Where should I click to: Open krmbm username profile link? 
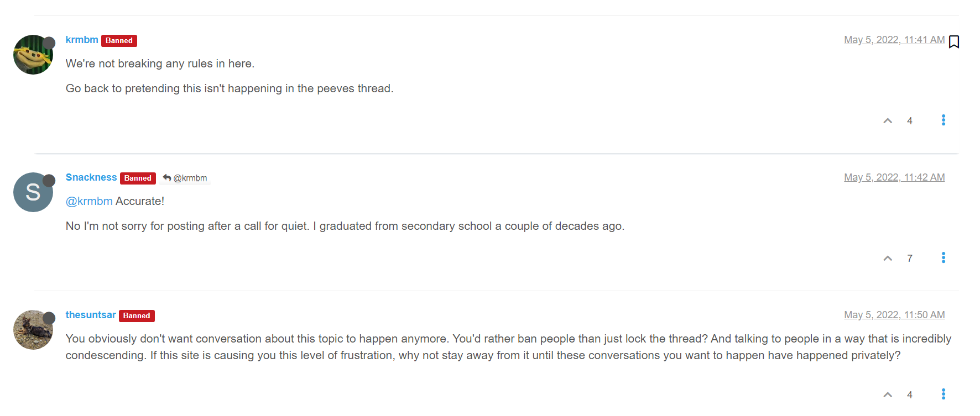point(82,40)
